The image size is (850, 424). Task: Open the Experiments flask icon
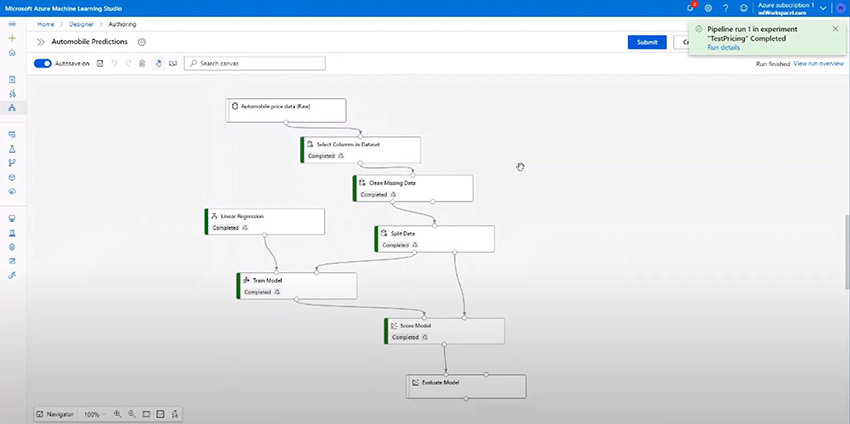pos(12,149)
